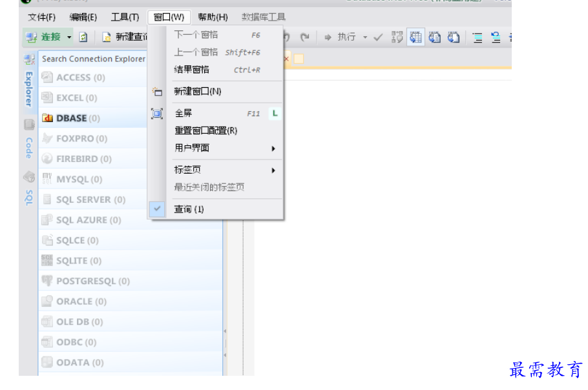Click the indent lines icon
The image size is (588, 390).
coord(478,37)
